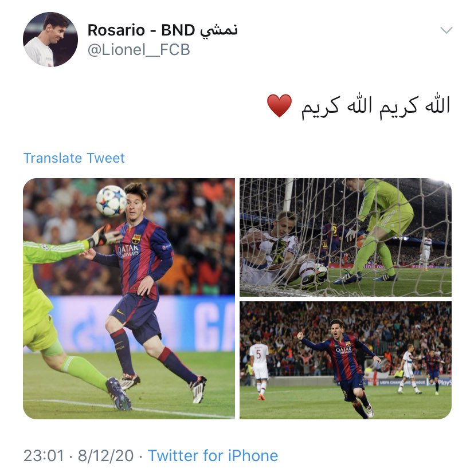Click the red heart emoji

coord(279,105)
